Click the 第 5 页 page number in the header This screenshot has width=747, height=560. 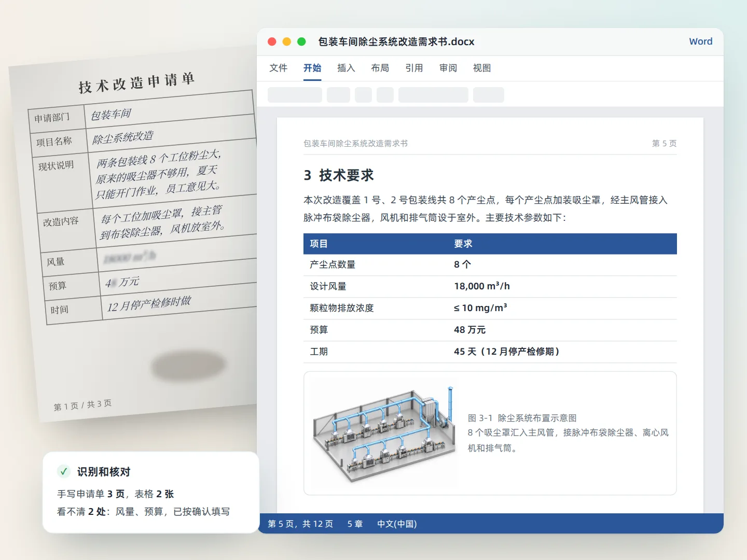(x=665, y=143)
